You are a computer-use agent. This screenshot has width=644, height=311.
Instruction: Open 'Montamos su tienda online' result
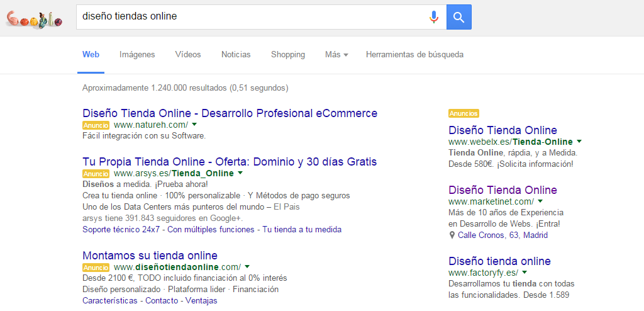coord(150,255)
